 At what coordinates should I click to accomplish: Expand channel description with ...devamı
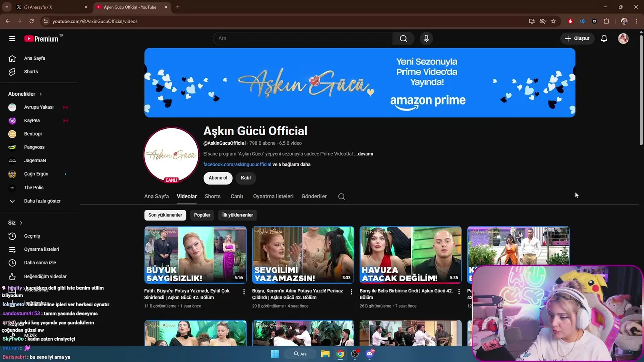(x=363, y=154)
